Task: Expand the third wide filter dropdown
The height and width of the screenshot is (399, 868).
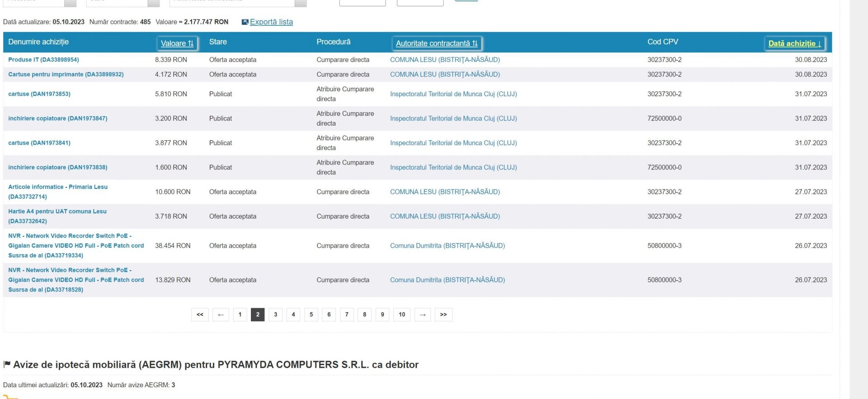Action: [301, 3]
